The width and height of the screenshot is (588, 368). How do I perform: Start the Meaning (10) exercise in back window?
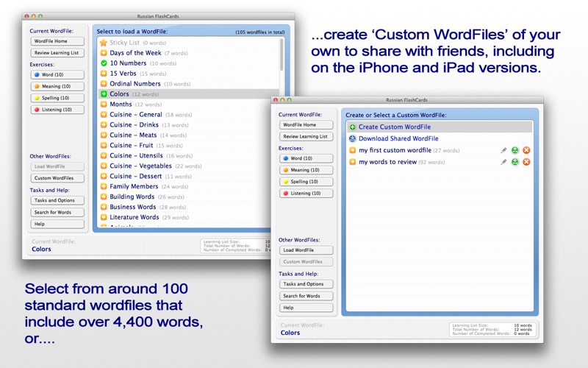[57, 86]
